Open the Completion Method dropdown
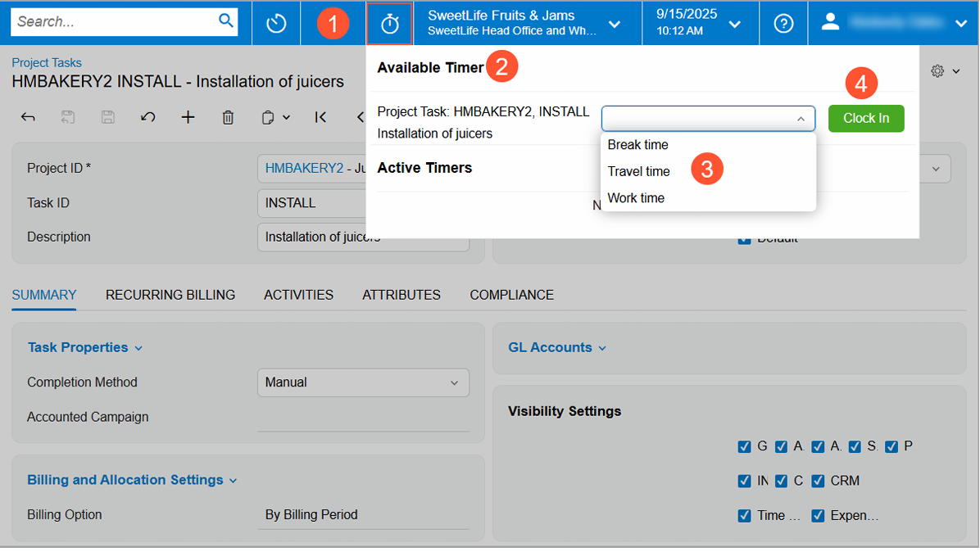The width and height of the screenshot is (980, 552). [363, 382]
